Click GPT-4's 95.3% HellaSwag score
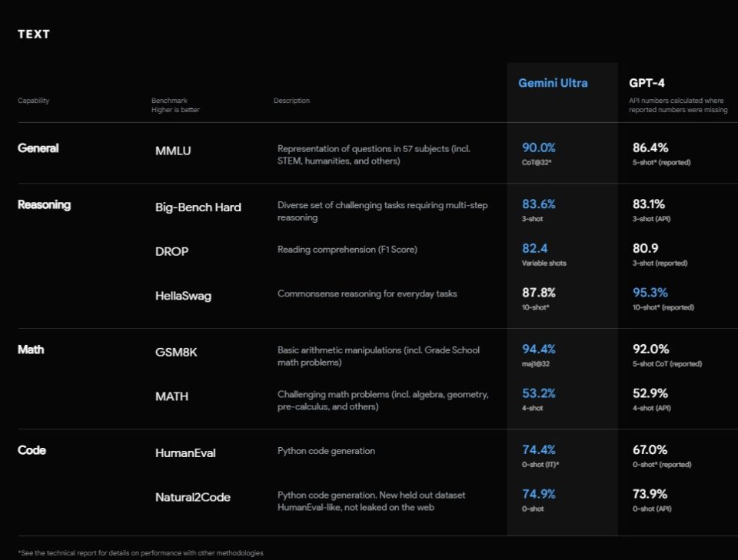738x560 pixels. pos(648,293)
